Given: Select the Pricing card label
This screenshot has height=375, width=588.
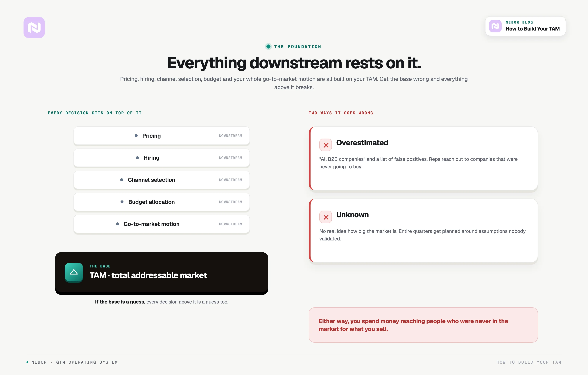Looking at the screenshot, I should (x=151, y=136).
